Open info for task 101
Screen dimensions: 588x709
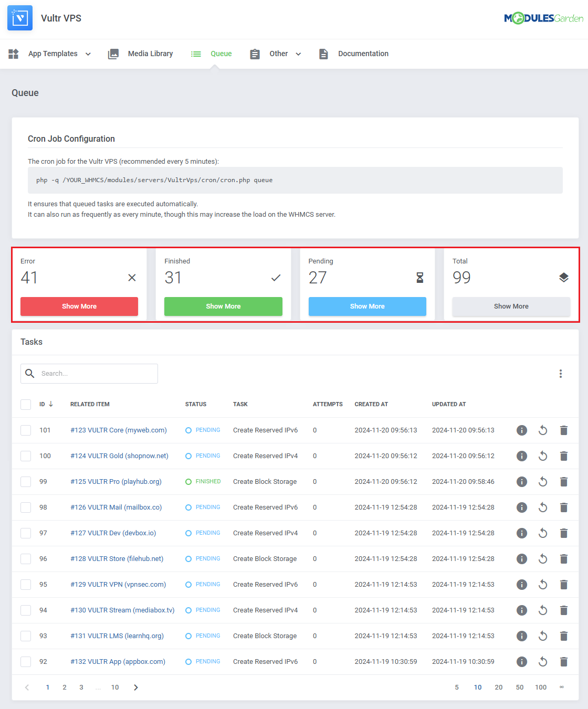pyautogui.click(x=522, y=430)
